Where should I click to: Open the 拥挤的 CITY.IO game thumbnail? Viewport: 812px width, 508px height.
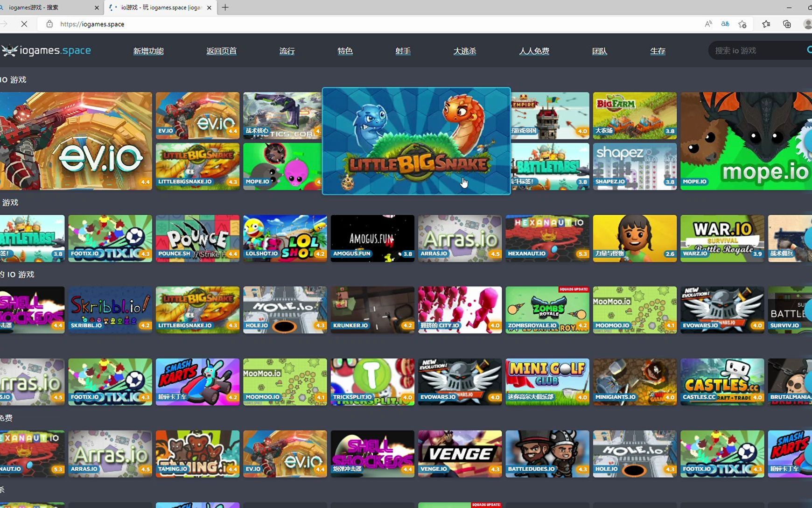tap(460, 310)
